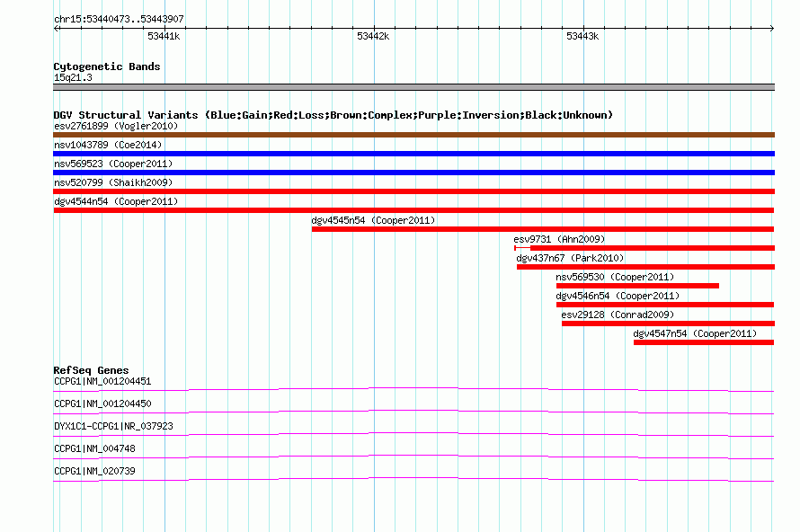Open the esv29128 (Conrad2009) variant
Viewport: 800px width, 532px height.
(618, 315)
